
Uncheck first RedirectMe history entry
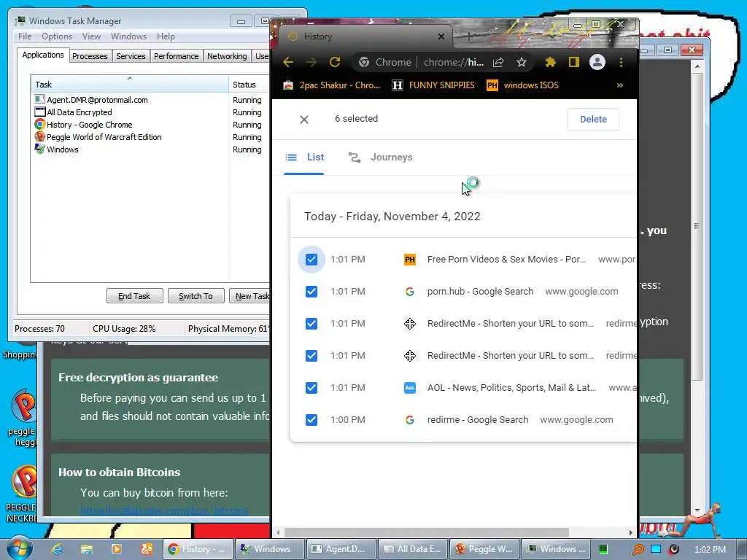tap(311, 324)
